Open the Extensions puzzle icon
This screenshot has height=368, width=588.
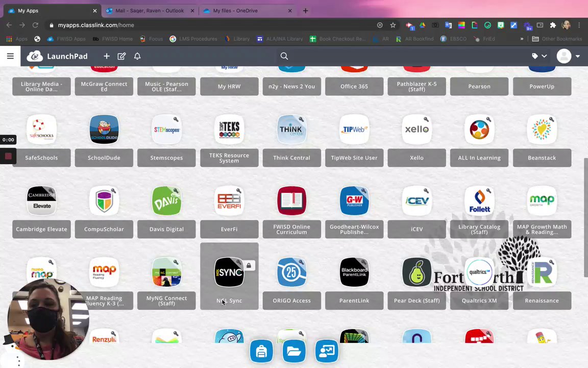(x=553, y=25)
